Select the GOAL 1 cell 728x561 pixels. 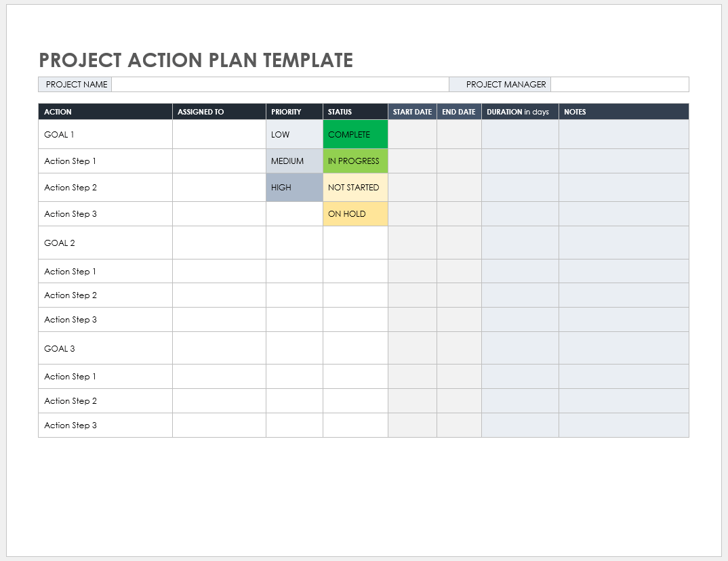tap(105, 135)
